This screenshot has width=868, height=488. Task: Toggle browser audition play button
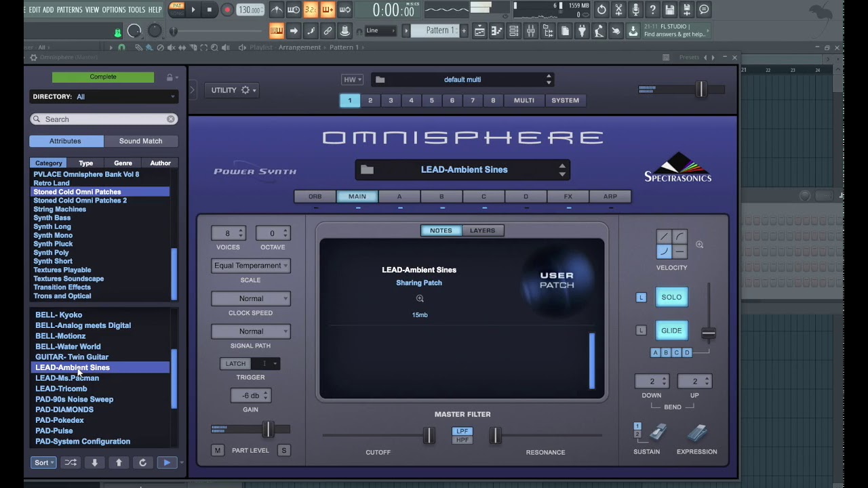click(x=166, y=463)
